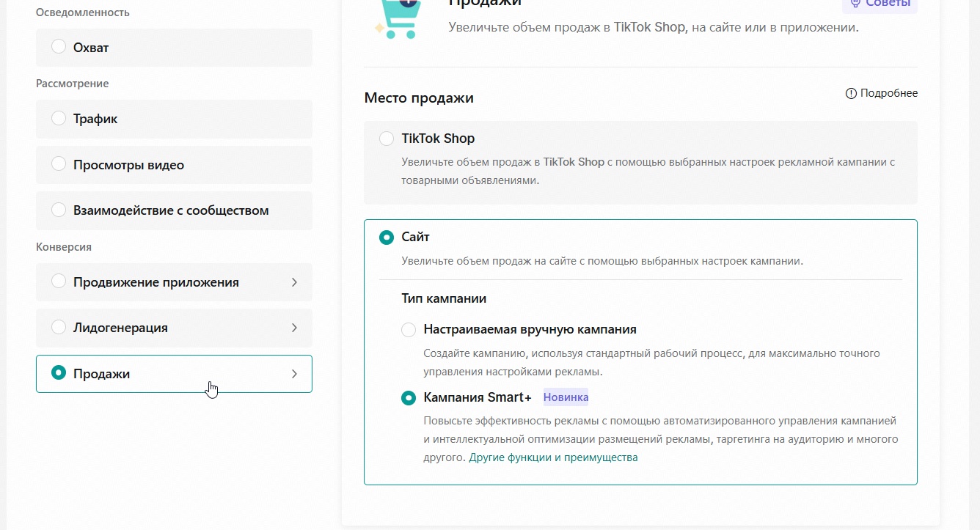Expand Продвижение приложения chevron arrow
This screenshot has height=530, width=980.
(x=294, y=282)
